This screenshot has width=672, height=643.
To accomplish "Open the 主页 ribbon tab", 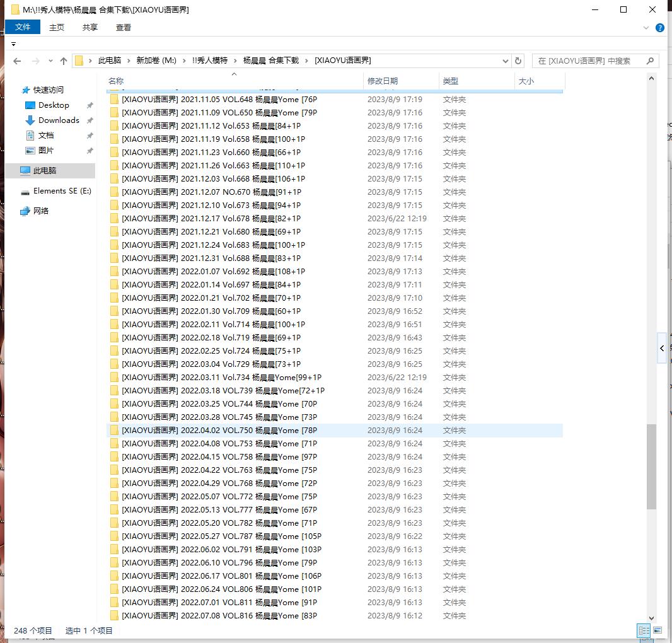I will 57,28.
